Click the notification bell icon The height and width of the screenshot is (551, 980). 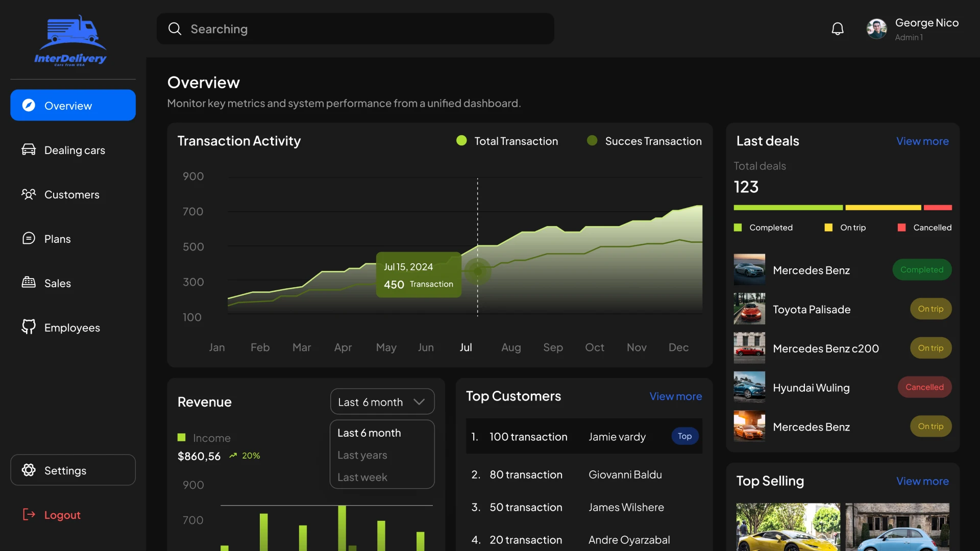pyautogui.click(x=838, y=29)
